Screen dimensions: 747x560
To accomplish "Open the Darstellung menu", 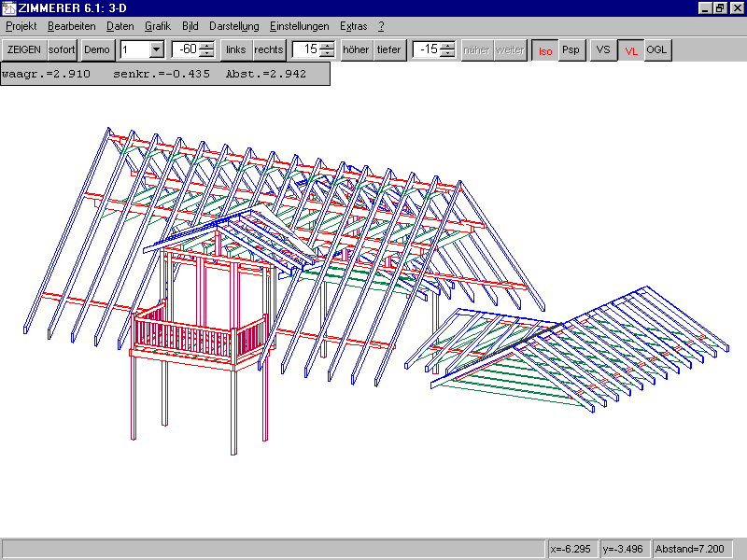I will click(233, 26).
